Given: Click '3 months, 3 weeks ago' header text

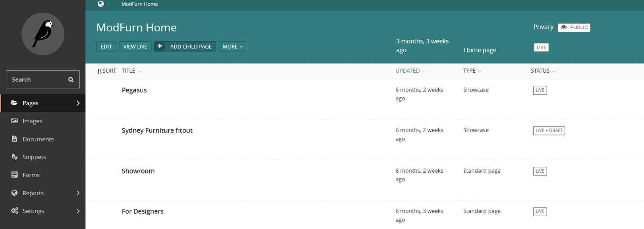Looking at the screenshot, I should (422, 45).
